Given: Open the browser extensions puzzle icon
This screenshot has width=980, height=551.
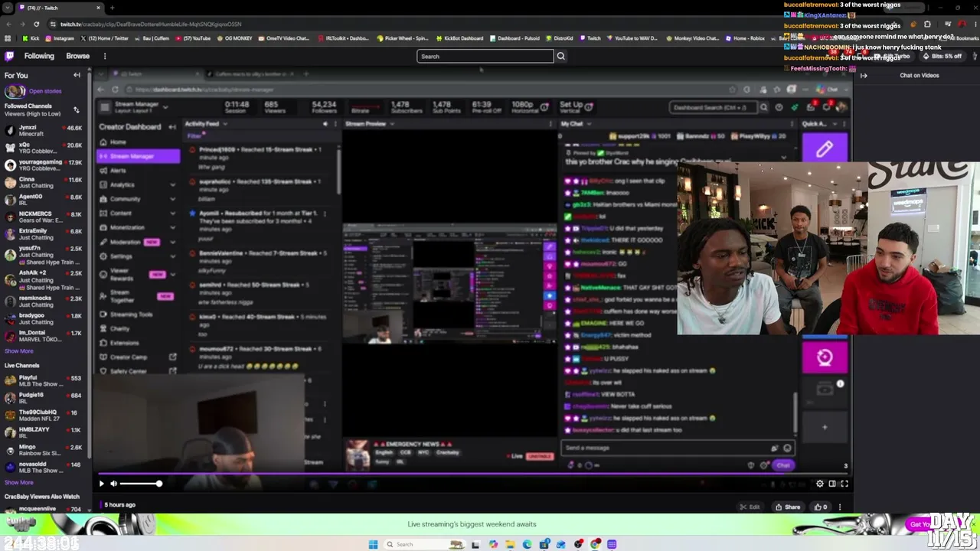Looking at the screenshot, I should point(926,24).
